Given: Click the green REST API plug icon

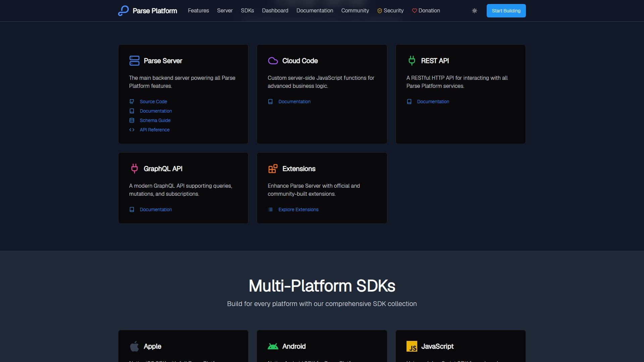Looking at the screenshot, I should 412,61.
